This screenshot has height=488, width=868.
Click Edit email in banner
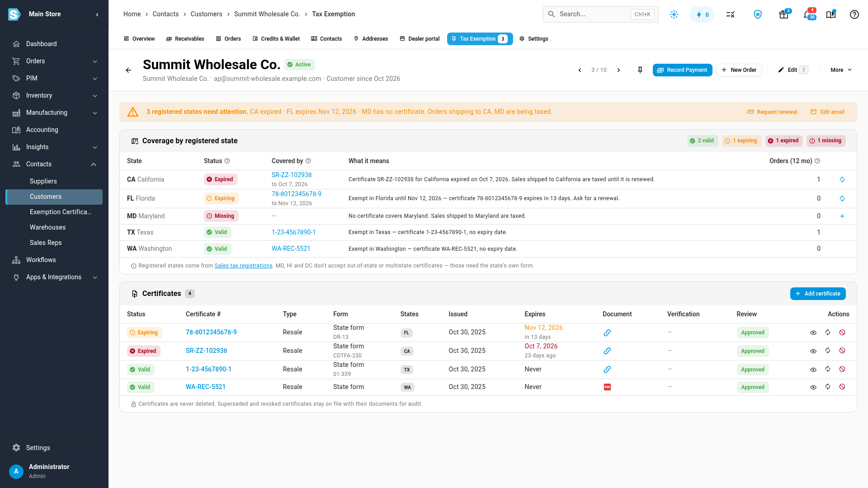click(x=827, y=112)
